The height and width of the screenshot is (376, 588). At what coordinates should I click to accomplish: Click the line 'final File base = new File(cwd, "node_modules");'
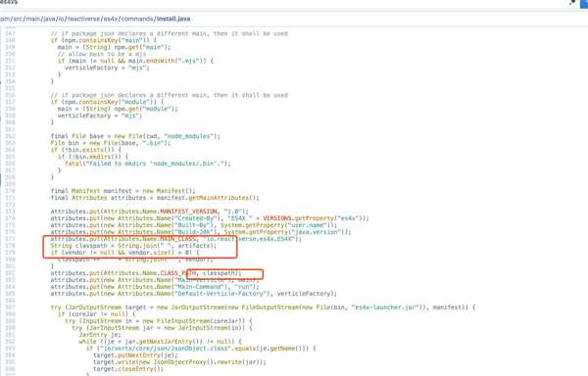135,136
